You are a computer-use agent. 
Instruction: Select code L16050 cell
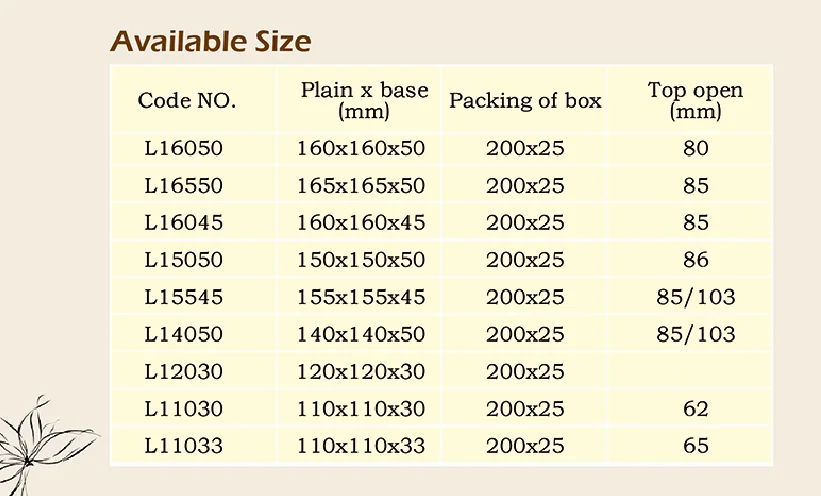(x=183, y=149)
